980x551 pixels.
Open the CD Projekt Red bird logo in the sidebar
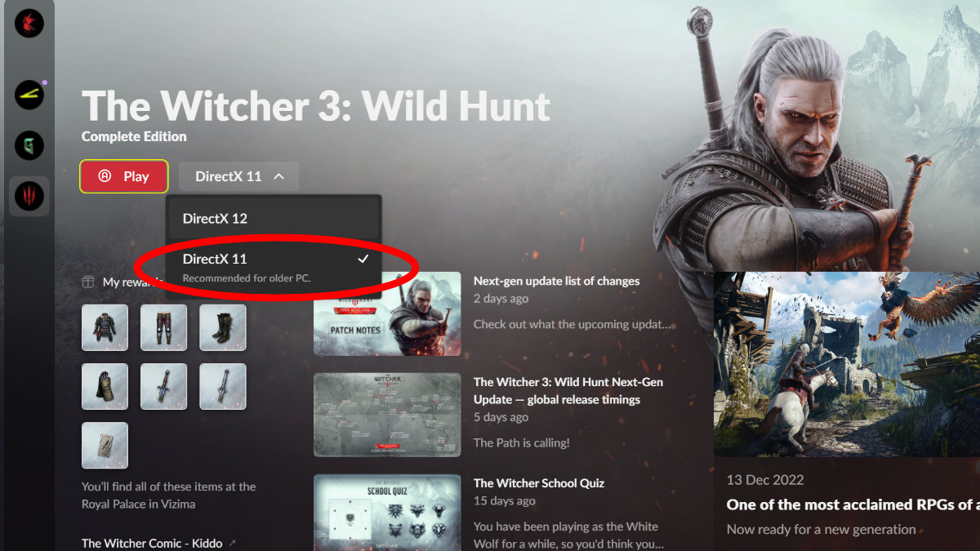tap(29, 22)
